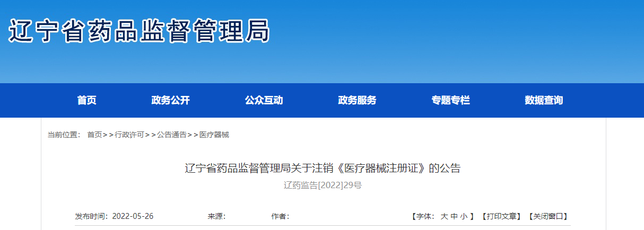
Task: Set font size to 小
Action: pos(464,216)
